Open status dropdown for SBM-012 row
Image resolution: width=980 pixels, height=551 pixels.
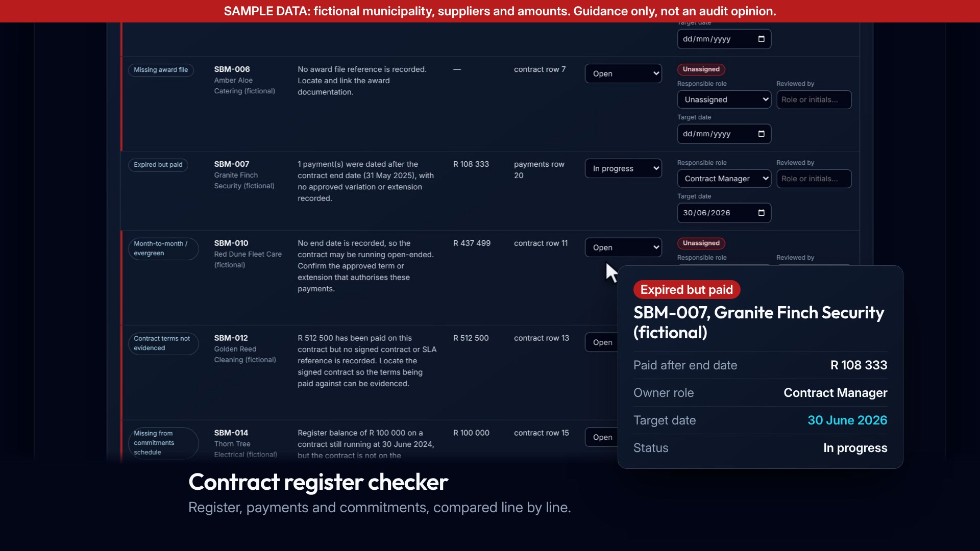point(602,342)
